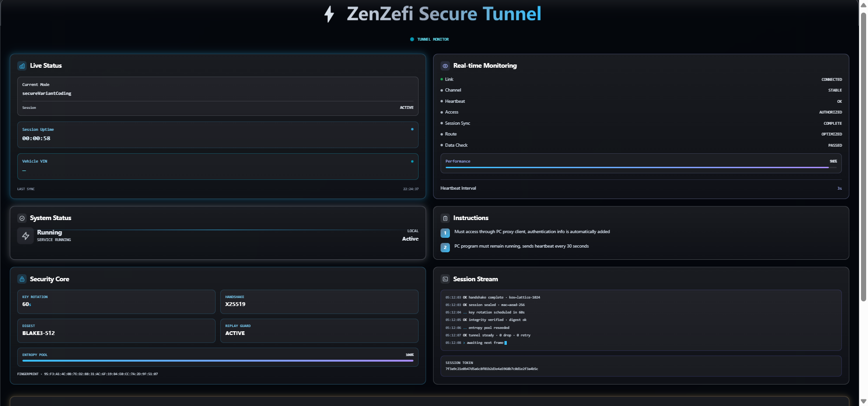The height and width of the screenshot is (406, 868).
Task: Click the session token hash string
Action: 492,369
